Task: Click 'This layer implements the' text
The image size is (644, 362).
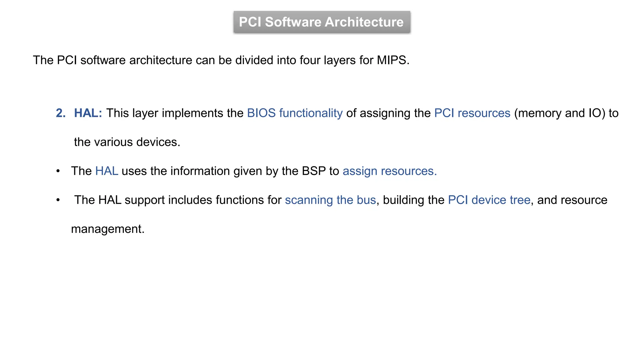Action: tap(175, 113)
